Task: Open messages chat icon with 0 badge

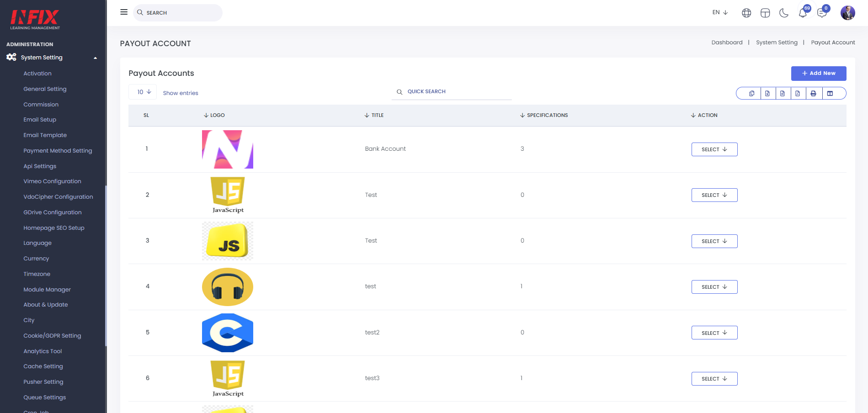Action: pos(822,12)
